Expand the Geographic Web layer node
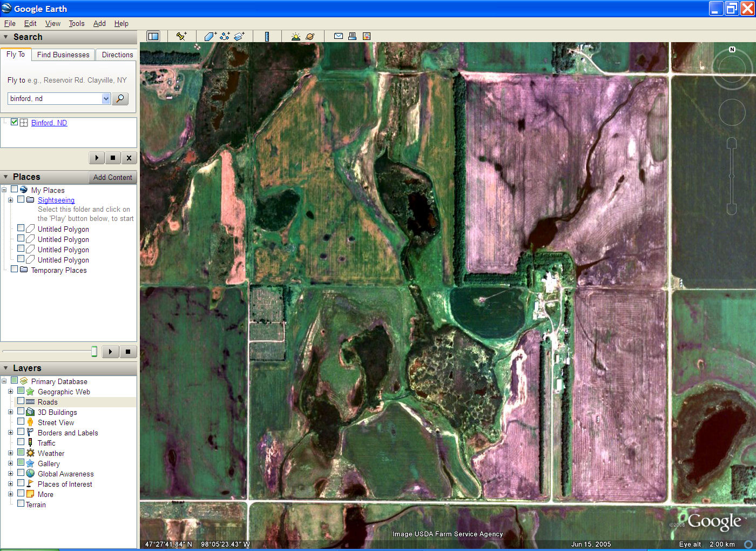This screenshot has width=756, height=551. (10, 392)
